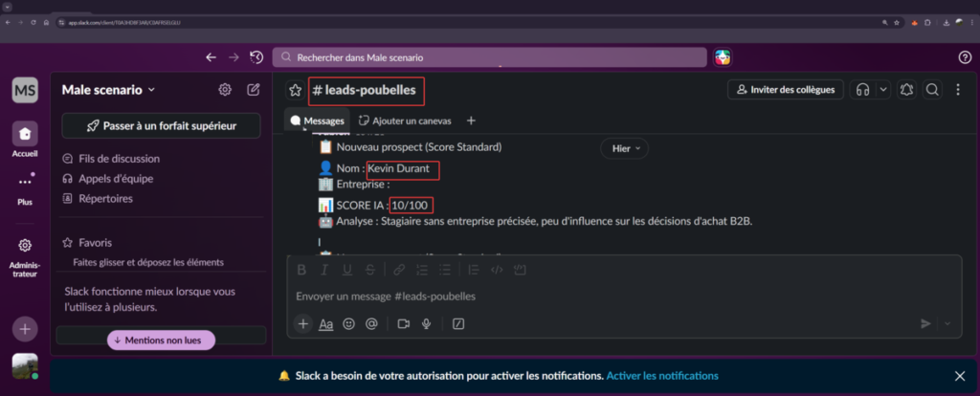Screen dimensions: 980x396
Task: Record an audio clip with microphone icon
Action: click(427, 324)
